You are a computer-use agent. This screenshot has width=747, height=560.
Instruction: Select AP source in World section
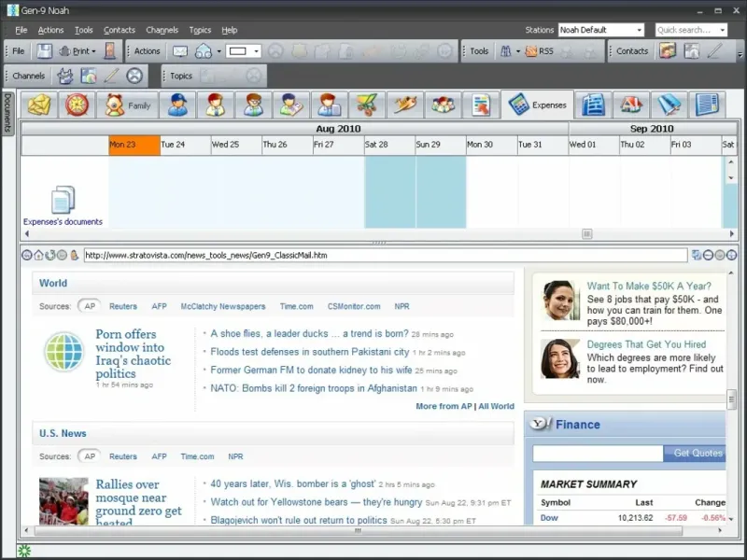tap(90, 306)
